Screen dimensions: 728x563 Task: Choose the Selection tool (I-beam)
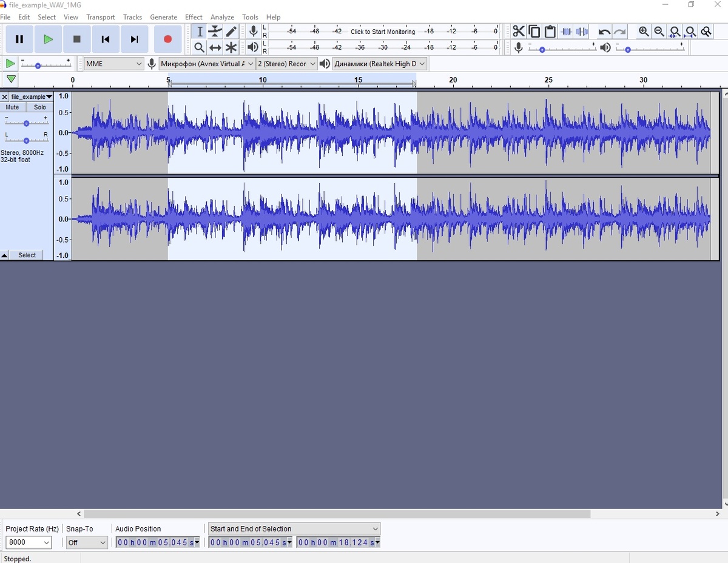pos(200,32)
